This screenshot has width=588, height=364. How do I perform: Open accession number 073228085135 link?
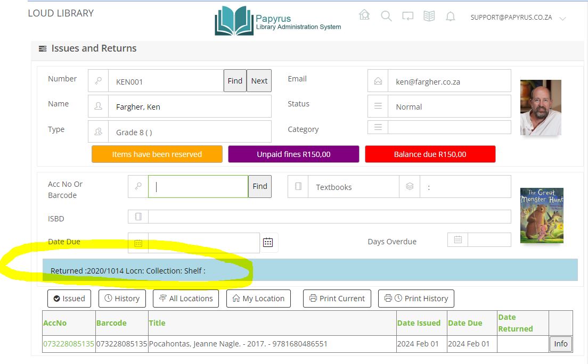click(68, 344)
